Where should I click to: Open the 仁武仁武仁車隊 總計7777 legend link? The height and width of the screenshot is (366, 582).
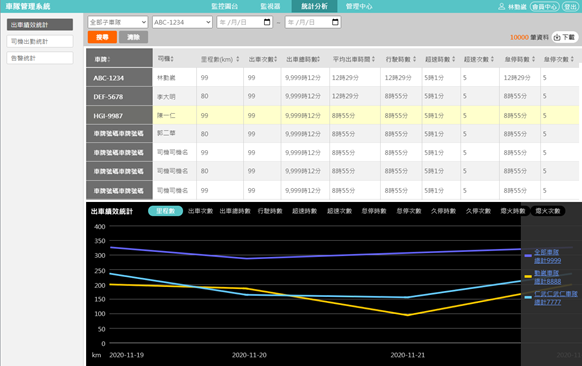tap(556, 298)
